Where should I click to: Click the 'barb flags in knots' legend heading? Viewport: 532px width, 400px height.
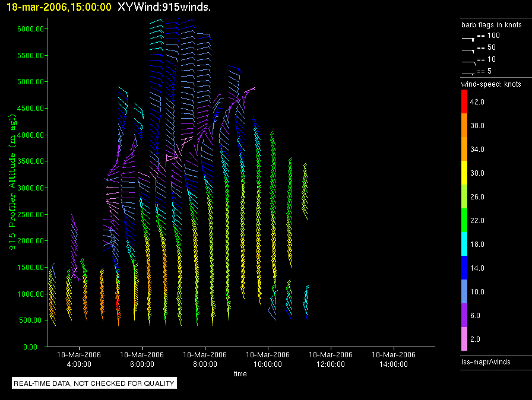coord(492,25)
